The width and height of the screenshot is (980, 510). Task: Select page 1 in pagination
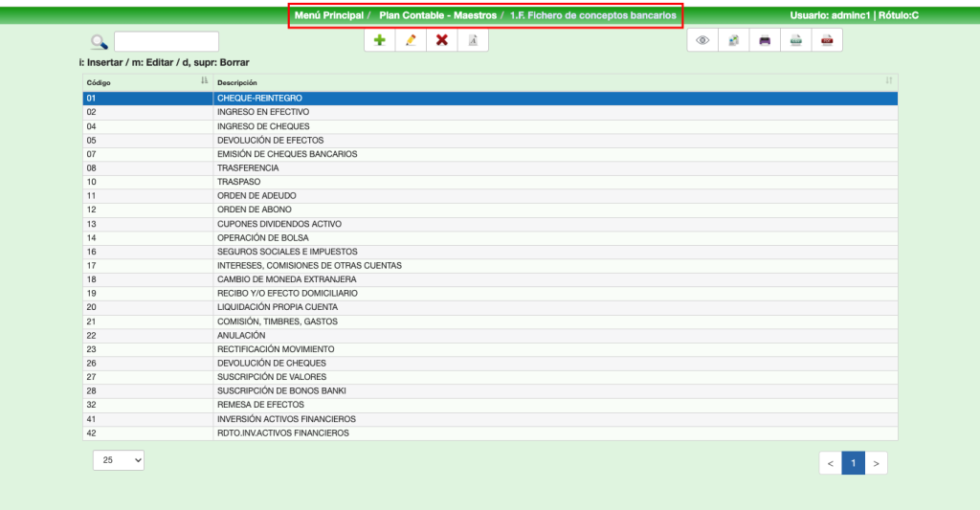point(853,463)
